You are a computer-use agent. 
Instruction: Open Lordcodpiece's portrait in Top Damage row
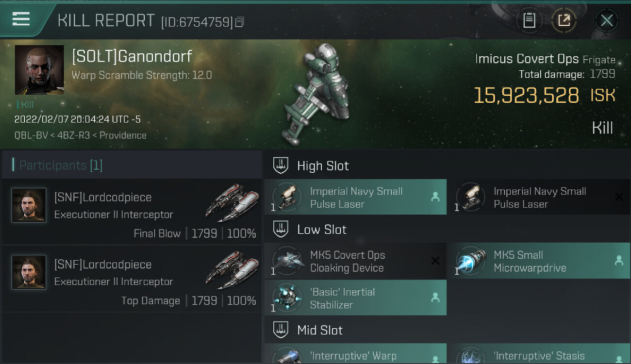(x=29, y=272)
